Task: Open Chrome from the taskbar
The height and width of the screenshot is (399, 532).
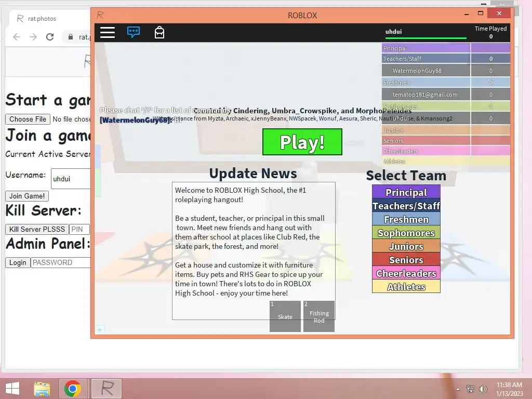Action: tap(72, 389)
